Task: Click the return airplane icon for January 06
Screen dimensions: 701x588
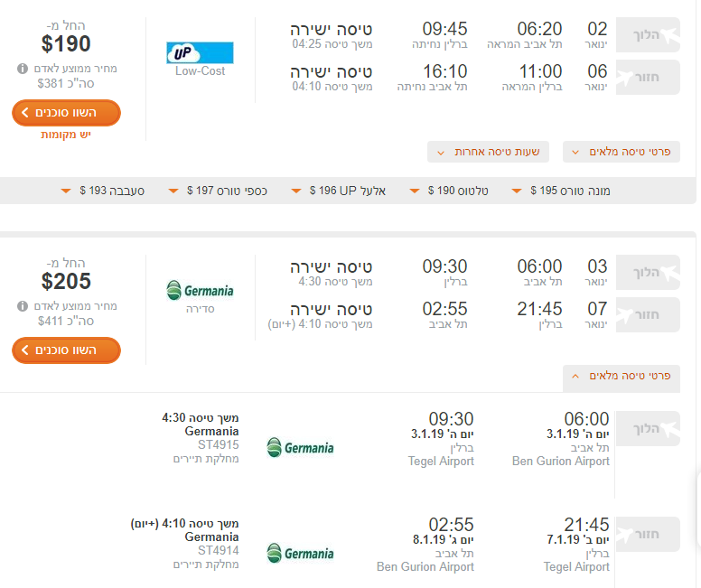Action: 668,78
